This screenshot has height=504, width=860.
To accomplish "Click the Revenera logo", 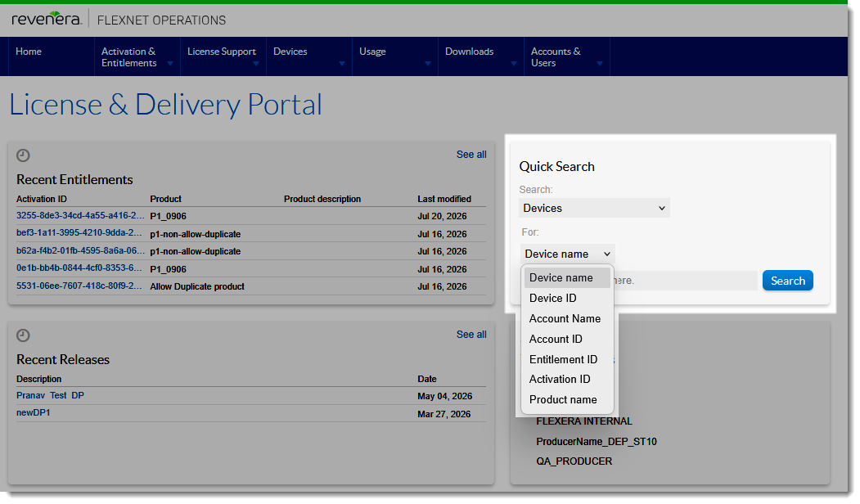I will point(47,19).
